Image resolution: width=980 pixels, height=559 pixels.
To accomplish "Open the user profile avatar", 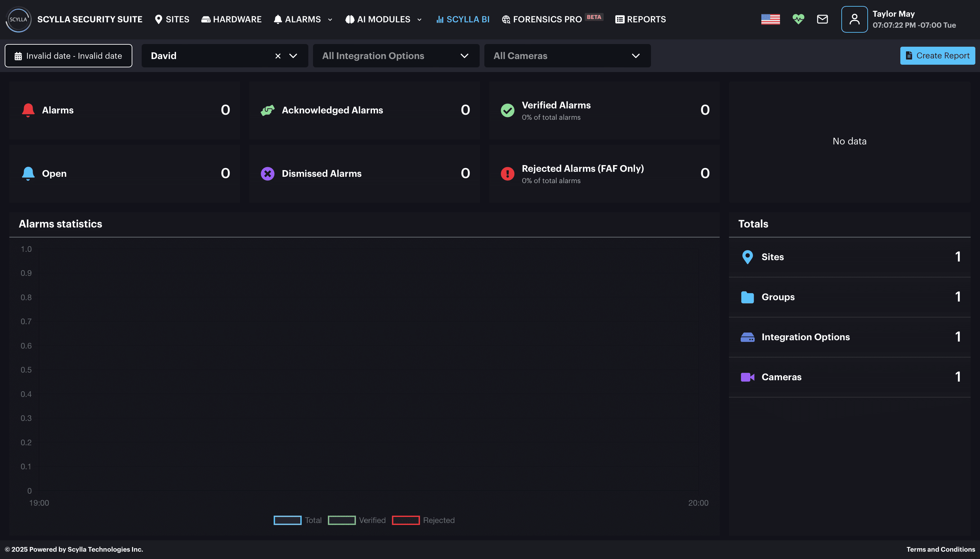I will point(855,19).
